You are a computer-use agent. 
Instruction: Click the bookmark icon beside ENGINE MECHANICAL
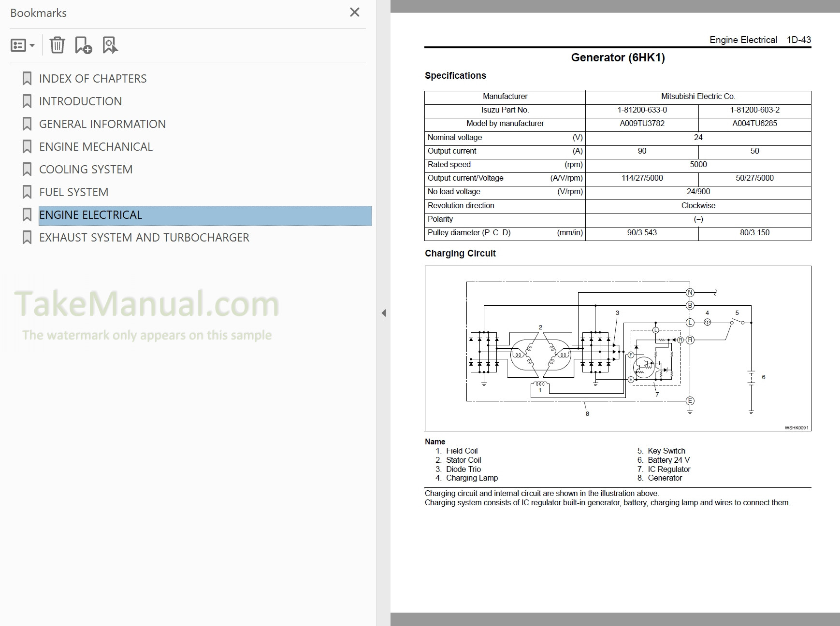tap(27, 146)
